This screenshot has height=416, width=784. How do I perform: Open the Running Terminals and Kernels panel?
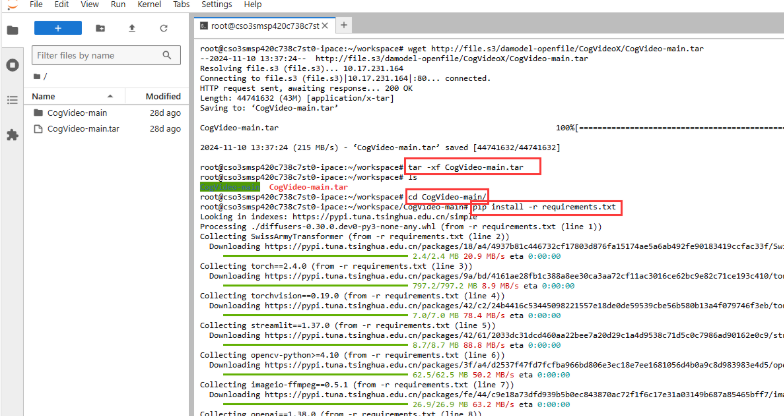[12, 65]
